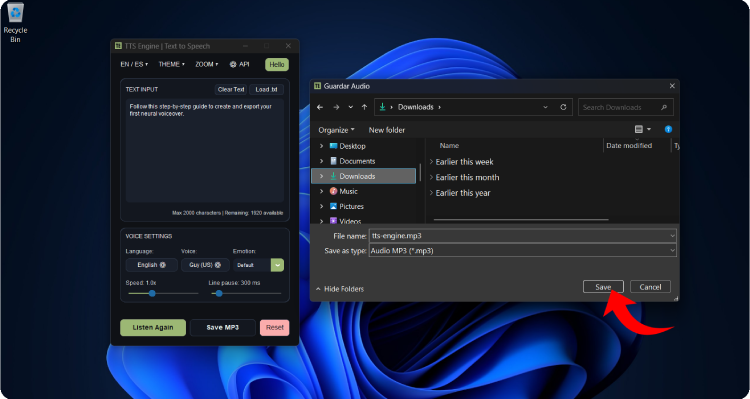This screenshot has width=750, height=399.
Task: Click the Downloads breadcrumb in address bar
Action: [416, 107]
